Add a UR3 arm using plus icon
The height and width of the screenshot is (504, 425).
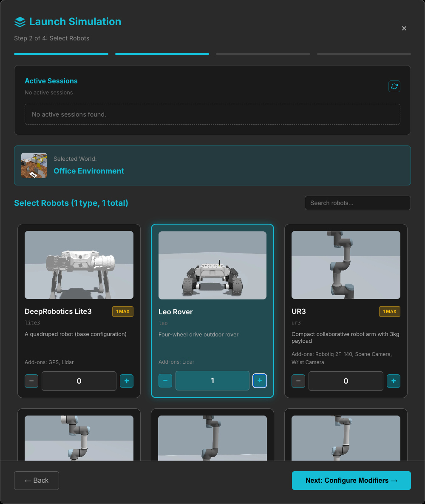click(x=393, y=381)
